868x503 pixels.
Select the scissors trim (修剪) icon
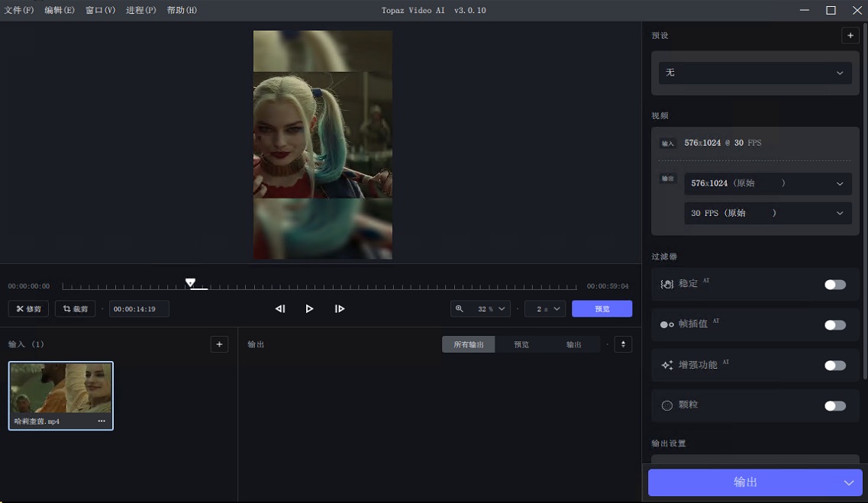pyautogui.click(x=20, y=308)
